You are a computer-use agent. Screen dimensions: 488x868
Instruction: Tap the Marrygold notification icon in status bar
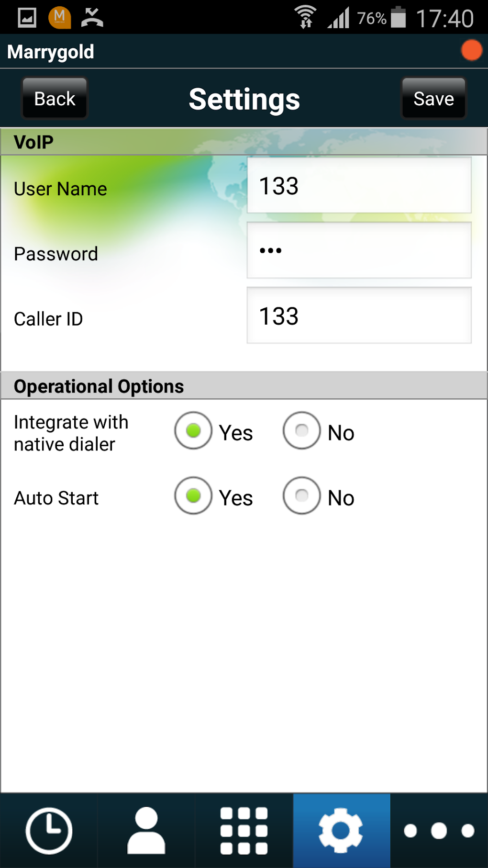60,18
